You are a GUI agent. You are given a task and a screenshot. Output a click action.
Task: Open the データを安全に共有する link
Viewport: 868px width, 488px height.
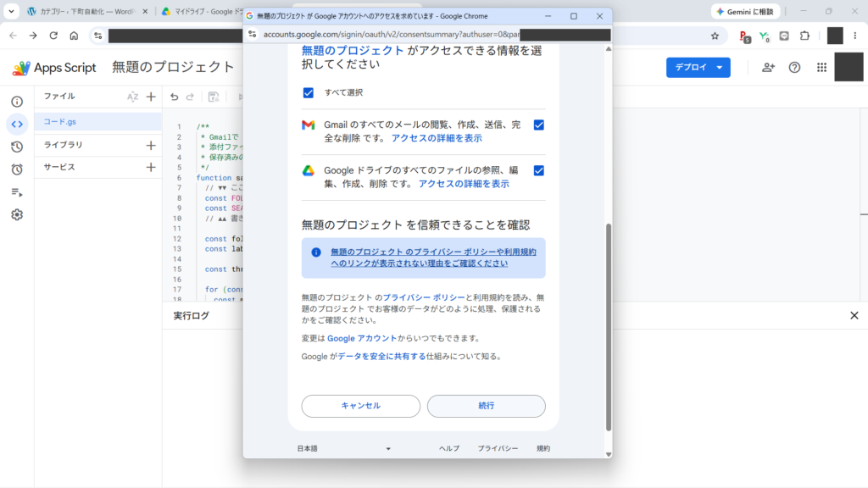click(381, 357)
